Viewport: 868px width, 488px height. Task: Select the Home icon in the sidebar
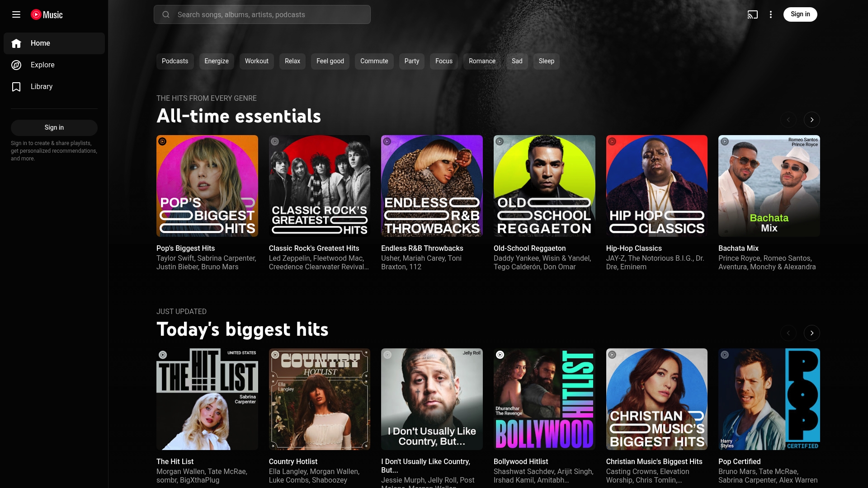tap(16, 43)
